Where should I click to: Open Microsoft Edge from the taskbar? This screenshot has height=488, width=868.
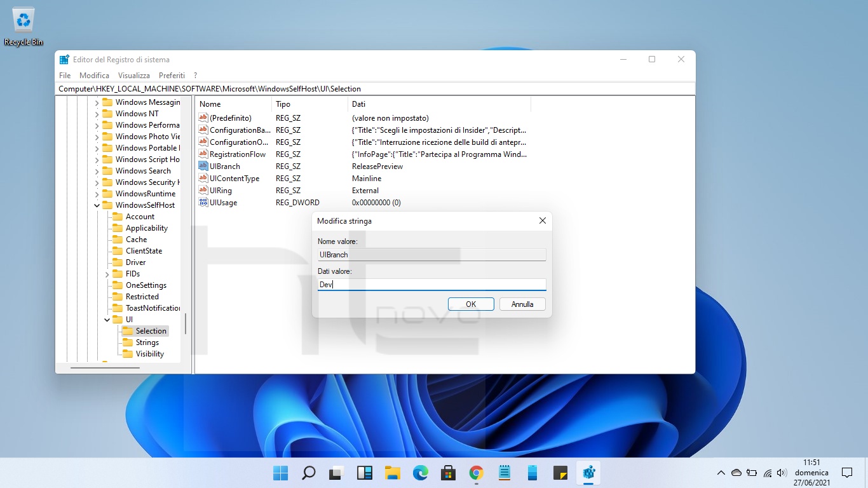click(421, 473)
